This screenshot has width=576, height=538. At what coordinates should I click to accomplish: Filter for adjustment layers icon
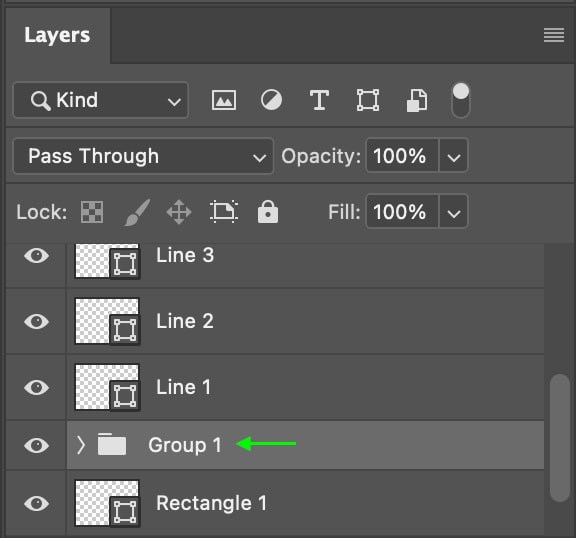coord(271,100)
